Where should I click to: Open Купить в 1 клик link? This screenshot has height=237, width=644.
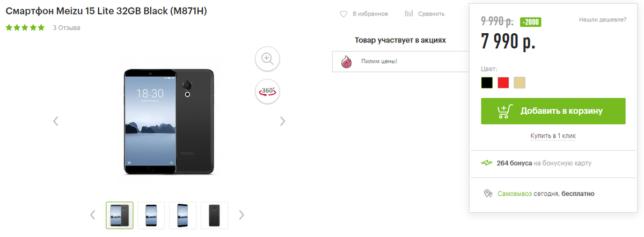(x=553, y=136)
